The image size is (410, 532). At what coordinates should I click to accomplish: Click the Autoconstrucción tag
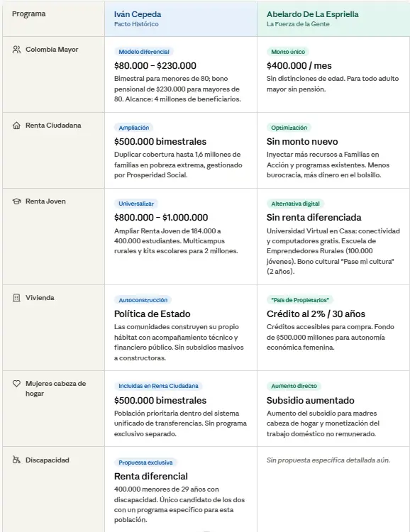(143, 300)
